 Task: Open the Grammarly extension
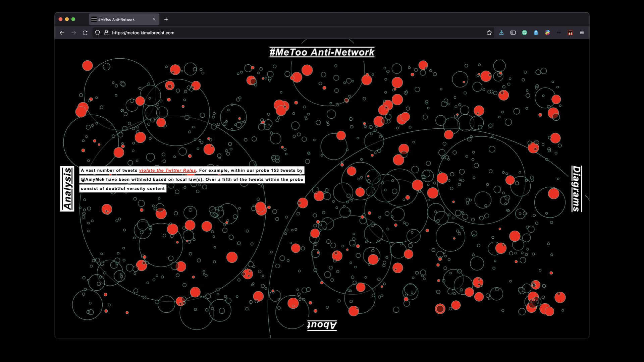(x=525, y=33)
